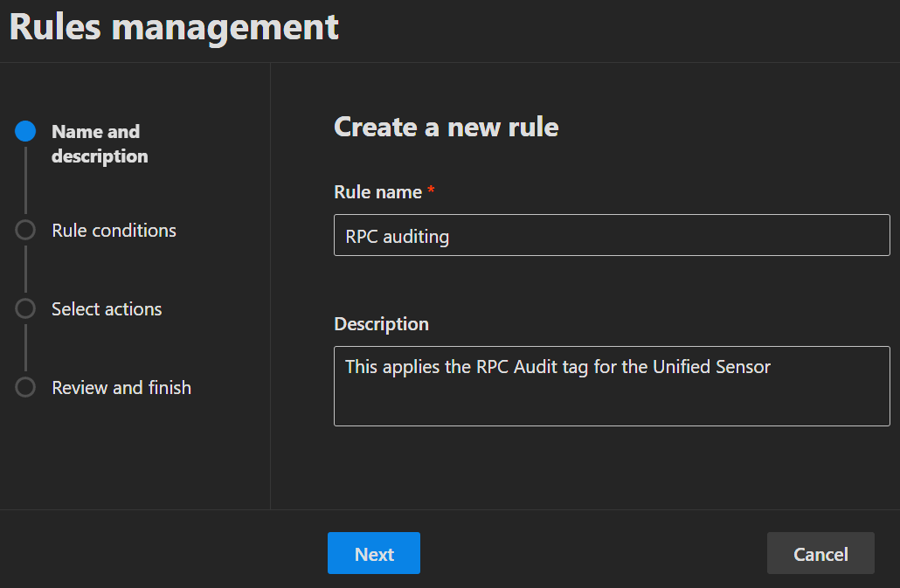
Task: Click the blue Name and description step circle
Action: coord(25,132)
